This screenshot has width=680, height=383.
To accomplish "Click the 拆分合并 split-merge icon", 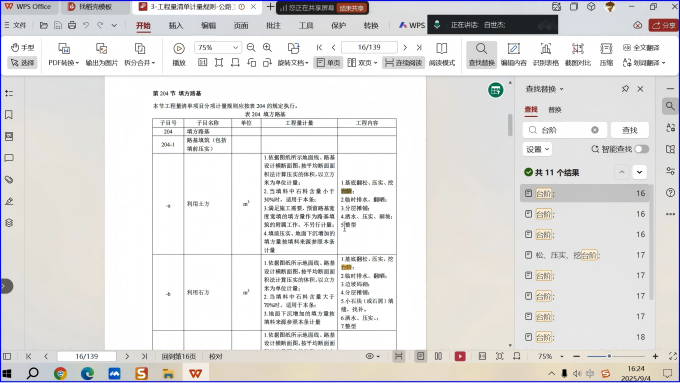I will pyautogui.click(x=140, y=49).
